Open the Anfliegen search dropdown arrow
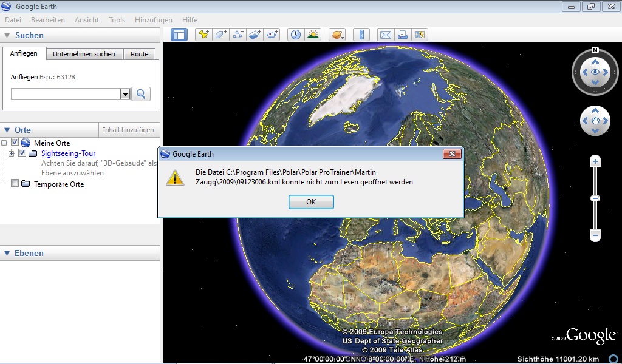The width and height of the screenshot is (622, 364). click(x=125, y=94)
